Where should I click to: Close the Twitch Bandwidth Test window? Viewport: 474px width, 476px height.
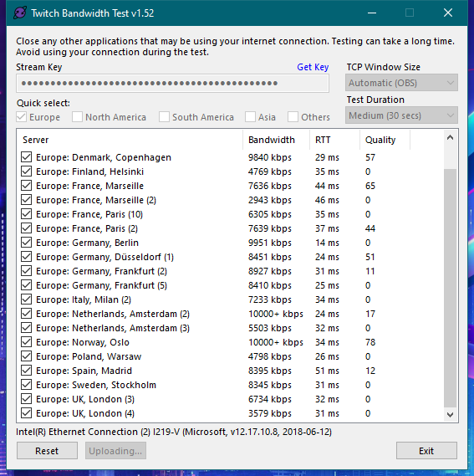[448, 13]
